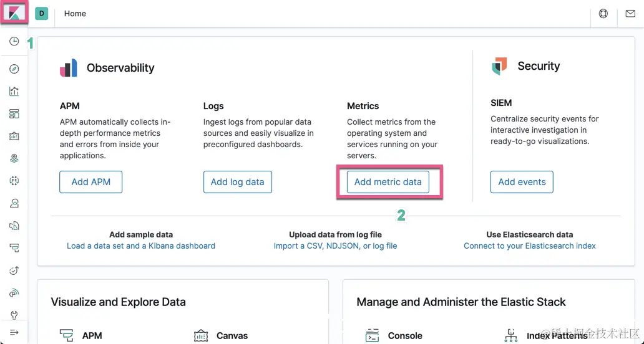Show recently viewed items clock icon
The image size is (644, 344).
[x=14, y=41]
